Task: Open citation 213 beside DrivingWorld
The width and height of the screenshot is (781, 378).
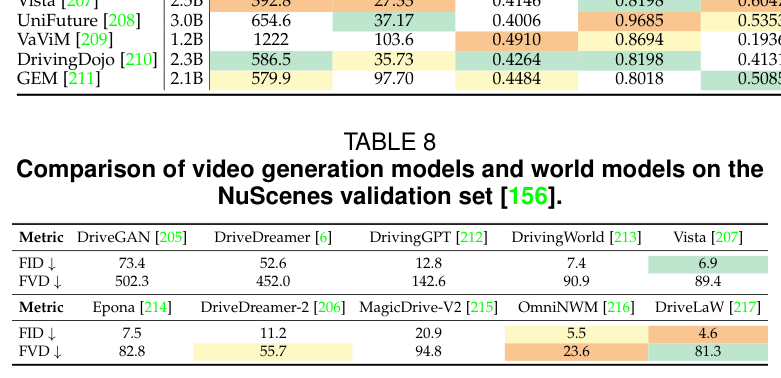Action: [626, 238]
